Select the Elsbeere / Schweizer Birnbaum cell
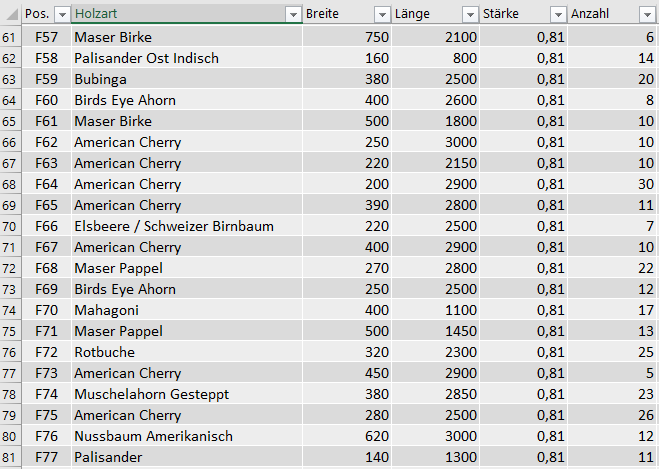 click(x=187, y=226)
